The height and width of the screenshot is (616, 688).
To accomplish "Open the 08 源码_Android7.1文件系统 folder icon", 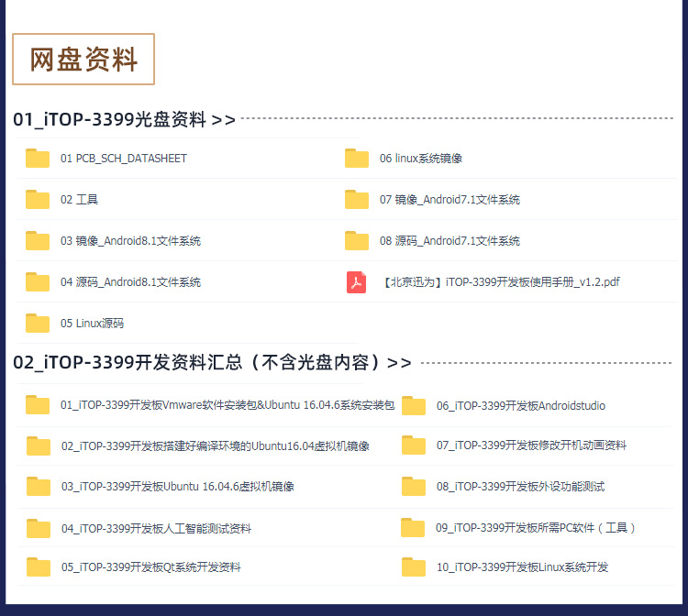I will (357, 240).
